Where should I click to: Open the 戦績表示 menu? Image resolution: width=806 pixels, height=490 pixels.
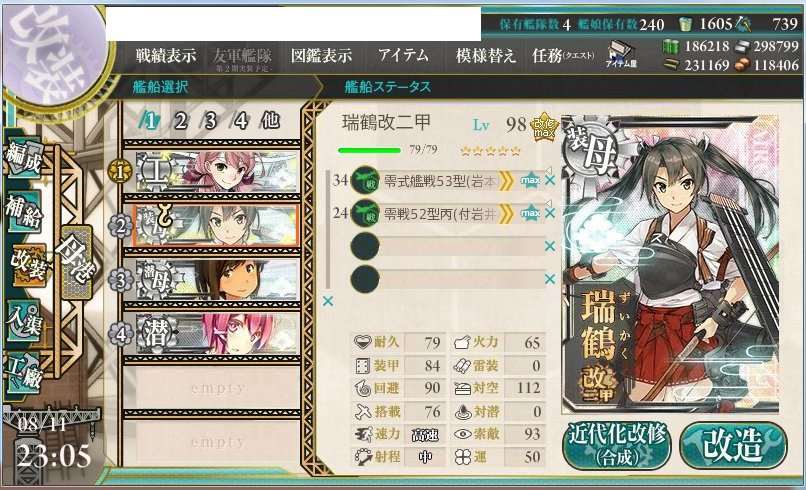tap(166, 55)
